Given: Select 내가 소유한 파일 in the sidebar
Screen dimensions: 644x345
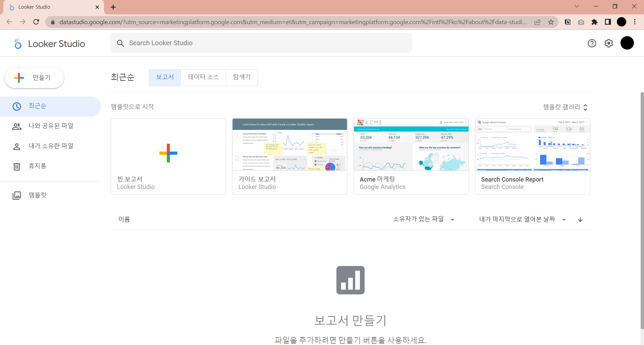Looking at the screenshot, I should (x=50, y=146).
